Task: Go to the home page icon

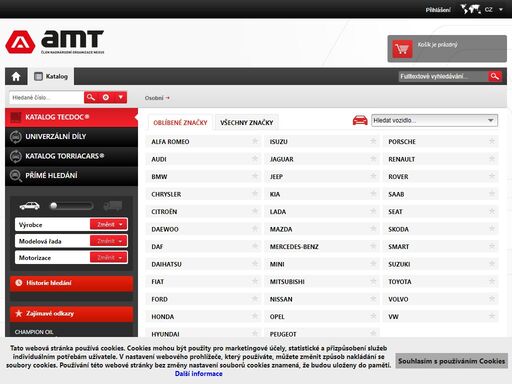Action: (x=16, y=76)
